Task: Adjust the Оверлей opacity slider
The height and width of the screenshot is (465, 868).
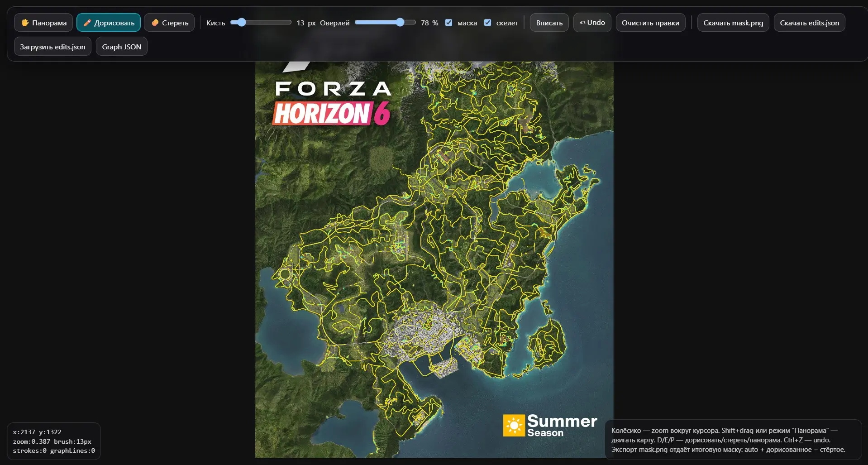Action: (x=385, y=22)
